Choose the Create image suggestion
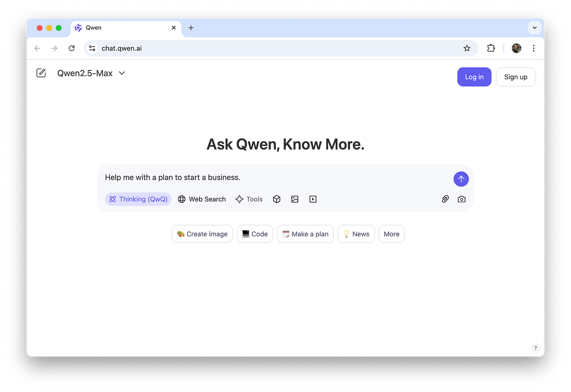 [x=202, y=234]
